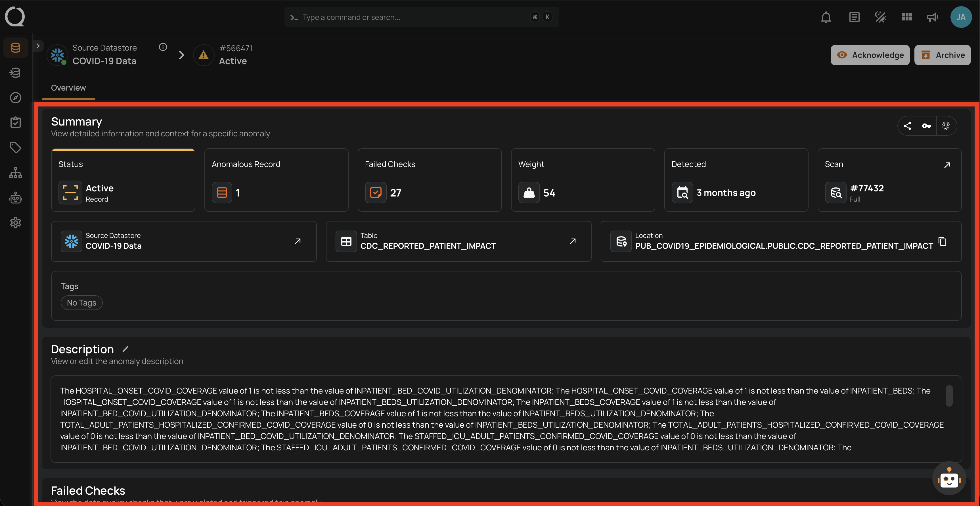Image resolution: width=980 pixels, height=506 pixels.
Task: Select the Overview tab
Action: (68, 88)
